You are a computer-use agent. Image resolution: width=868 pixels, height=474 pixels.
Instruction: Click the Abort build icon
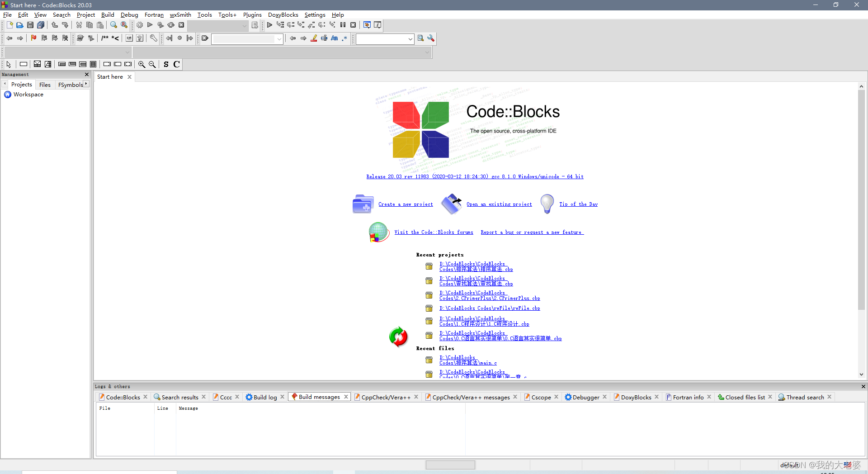(181, 25)
